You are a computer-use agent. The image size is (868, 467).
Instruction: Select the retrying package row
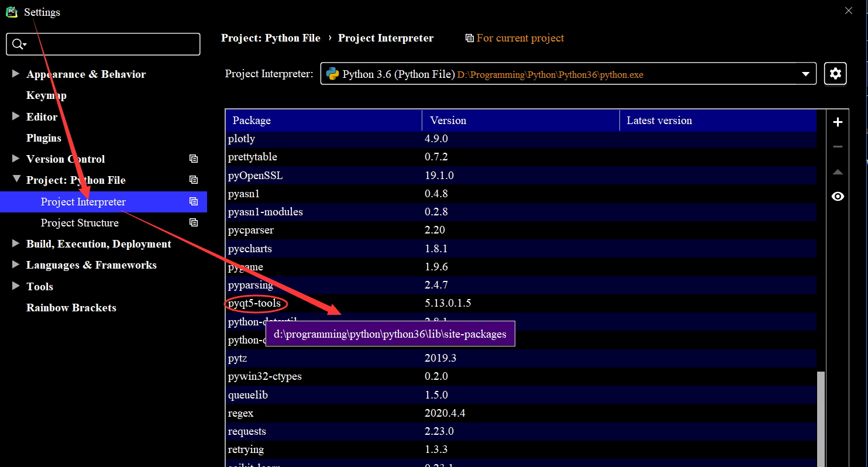(x=521, y=449)
